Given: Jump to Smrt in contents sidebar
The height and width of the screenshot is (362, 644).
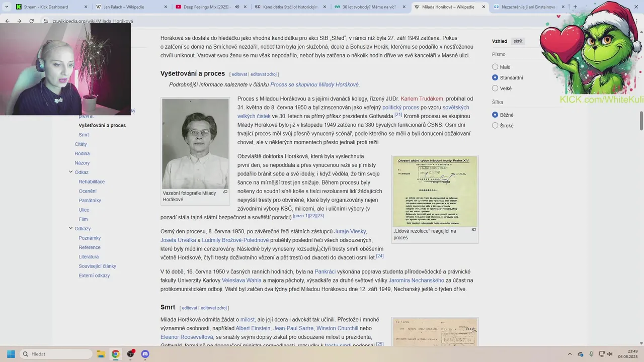Looking at the screenshot, I should [84, 135].
